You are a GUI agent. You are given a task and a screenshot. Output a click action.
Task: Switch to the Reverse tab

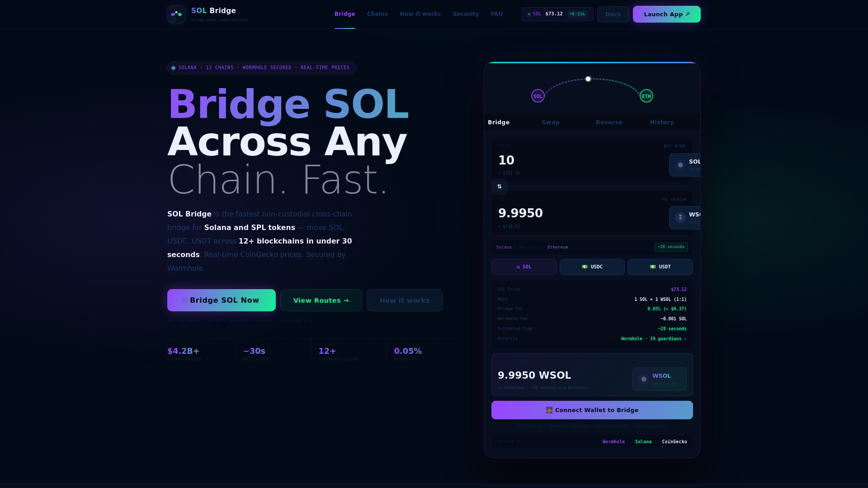(609, 122)
